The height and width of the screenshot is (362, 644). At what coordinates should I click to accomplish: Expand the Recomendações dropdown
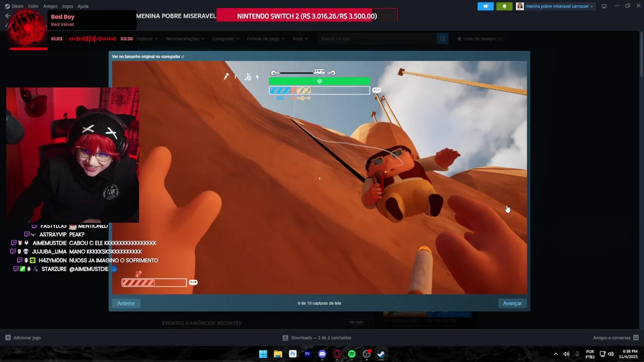(185, 39)
